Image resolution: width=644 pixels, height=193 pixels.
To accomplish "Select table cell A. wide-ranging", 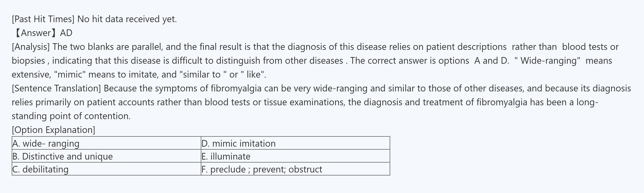I will (x=46, y=144).
